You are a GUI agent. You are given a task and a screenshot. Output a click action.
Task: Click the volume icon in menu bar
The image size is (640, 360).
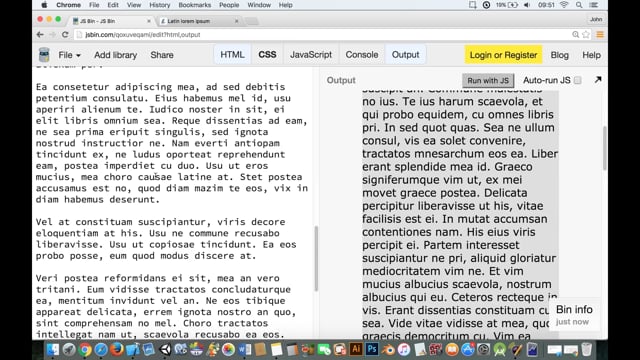tap(527, 5)
